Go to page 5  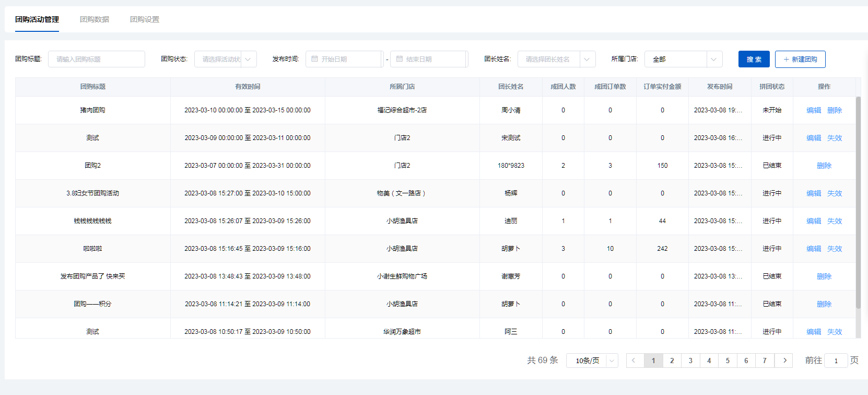click(728, 361)
